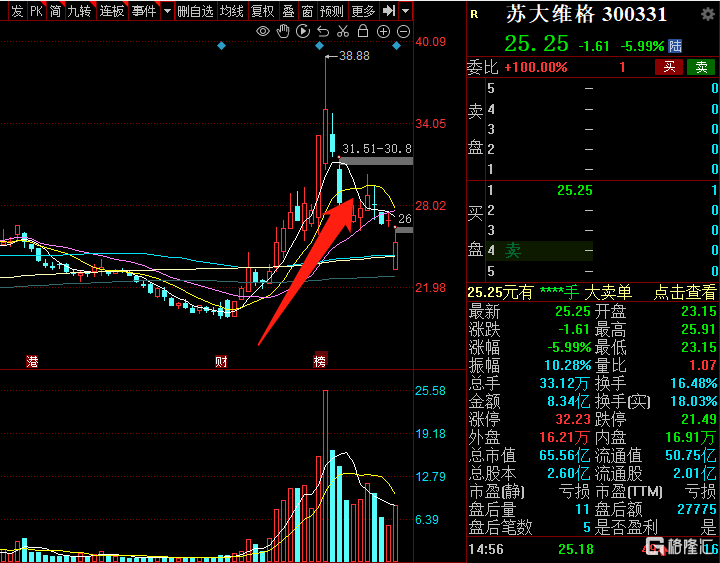Zoom in with the plus icon

(383, 31)
